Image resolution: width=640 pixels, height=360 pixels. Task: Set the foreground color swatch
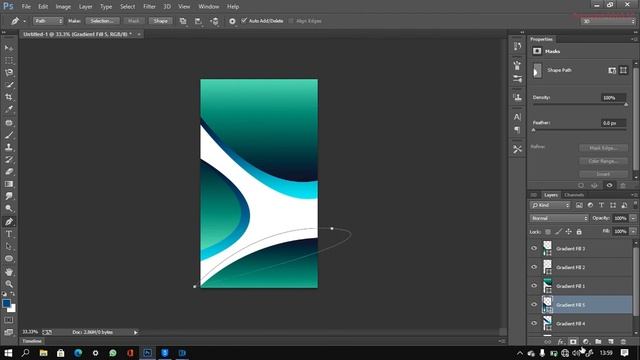click(6, 303)
